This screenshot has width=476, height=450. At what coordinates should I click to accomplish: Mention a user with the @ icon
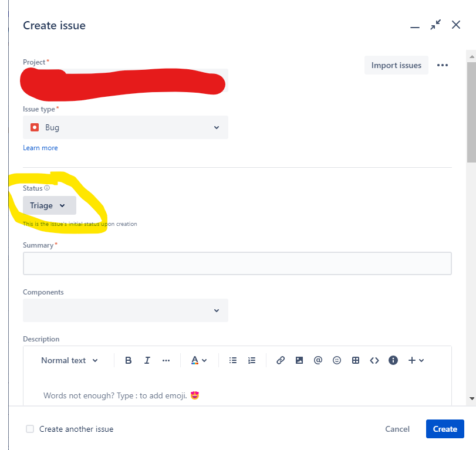point(318,360)
